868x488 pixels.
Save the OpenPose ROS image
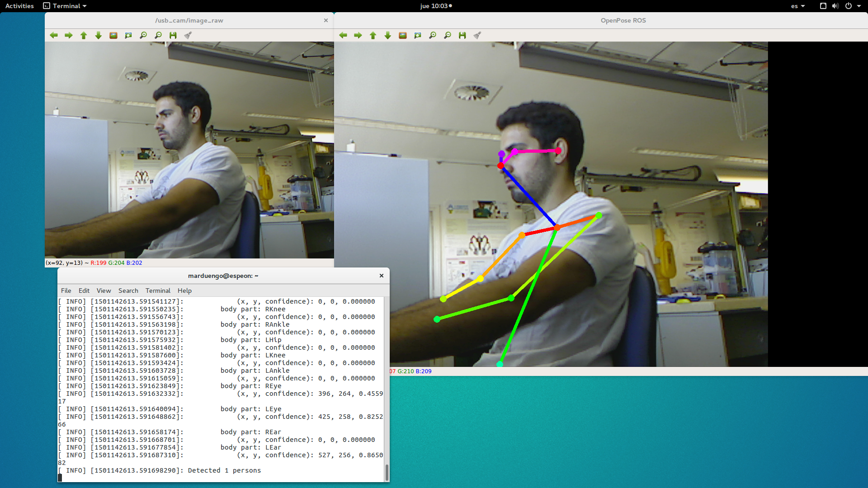(x=462, y=35)
